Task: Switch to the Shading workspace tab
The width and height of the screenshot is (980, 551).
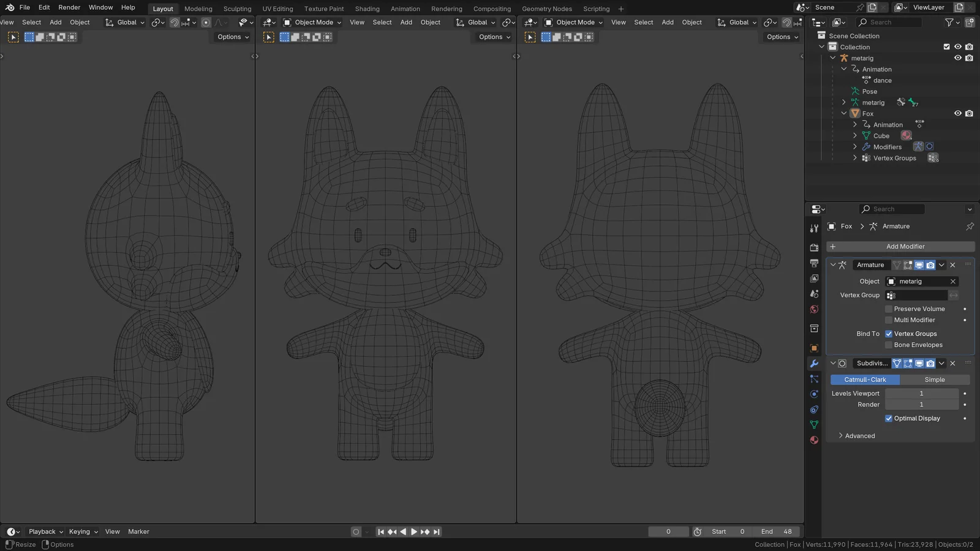Action: 367,9
